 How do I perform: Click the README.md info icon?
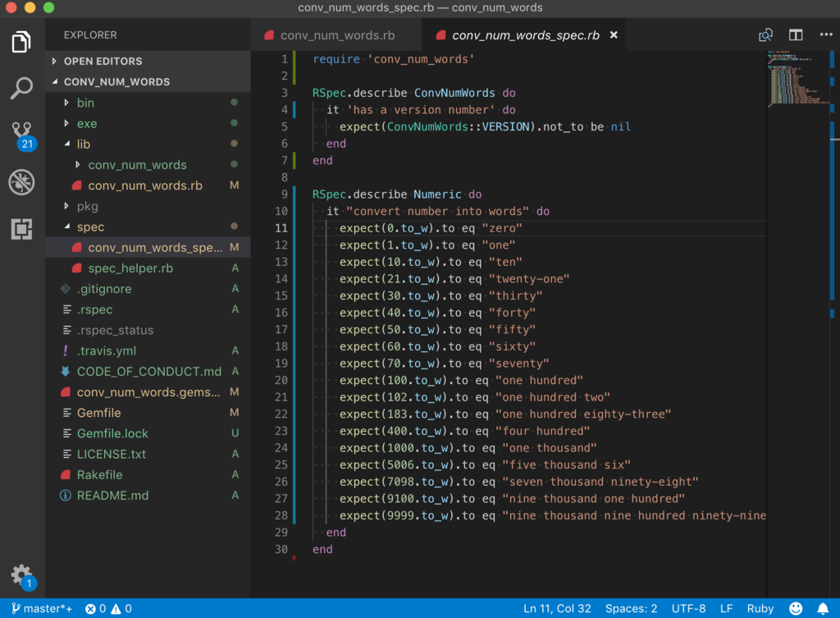click(x=66, y=495)
